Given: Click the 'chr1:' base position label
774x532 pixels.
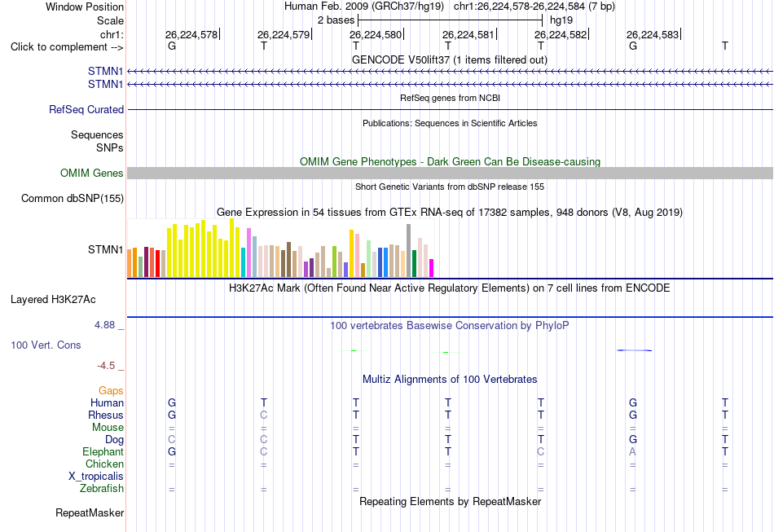Looking at the screenshot, I should (112, 34).
